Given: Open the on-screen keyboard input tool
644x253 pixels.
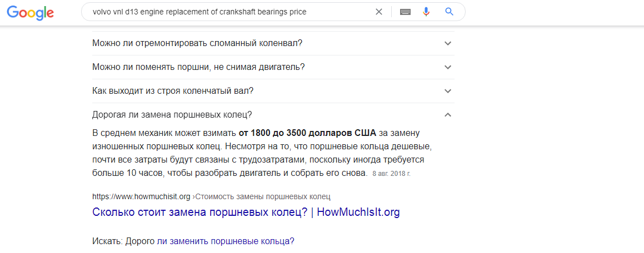Looking at the screenshot, I should click(x=406, y=12).
